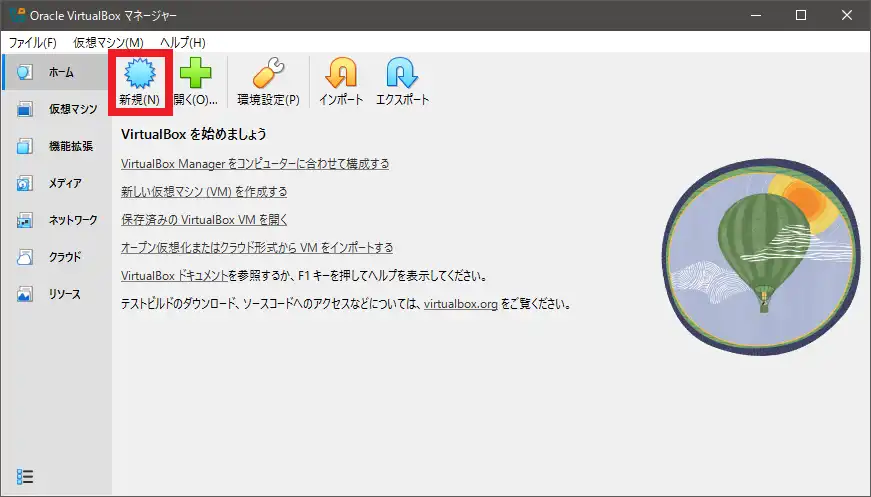
Task: Open the Help (ヘルプ(H)) menu
Action: (183, 42)
